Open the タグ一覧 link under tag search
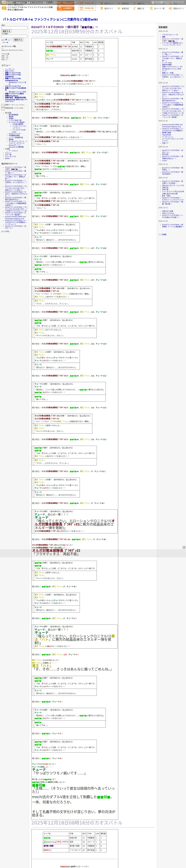 [5, 42]
